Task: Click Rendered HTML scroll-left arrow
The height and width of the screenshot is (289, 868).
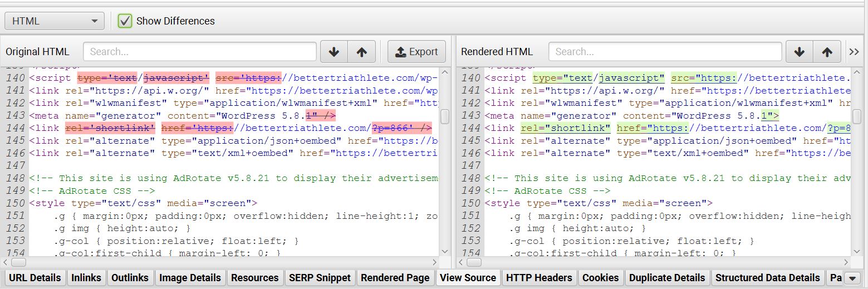Action: [x=461, y=262]
